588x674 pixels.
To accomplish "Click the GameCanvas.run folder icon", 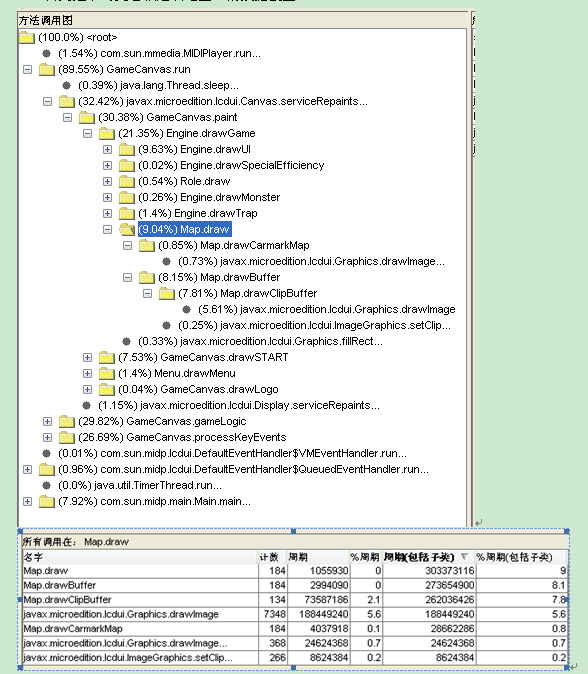I will tap(46, 69).
